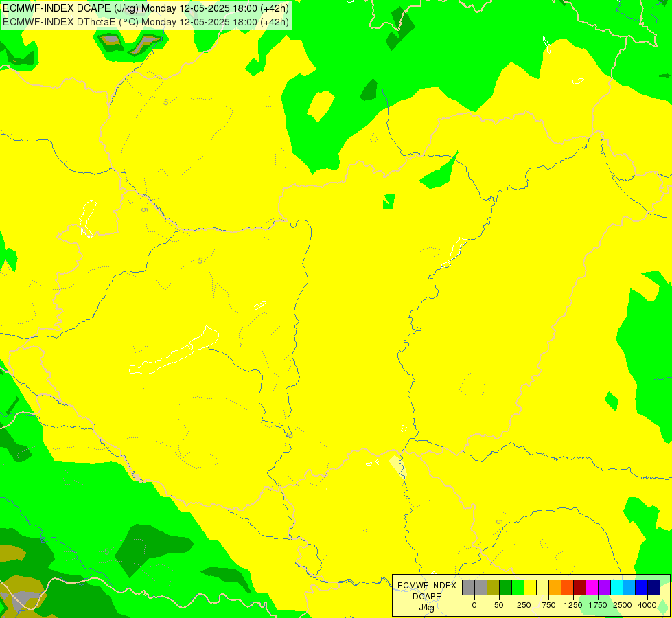Screen dimensions: 672x618
Task: Click the legend value 0
Action: (474, 605)
